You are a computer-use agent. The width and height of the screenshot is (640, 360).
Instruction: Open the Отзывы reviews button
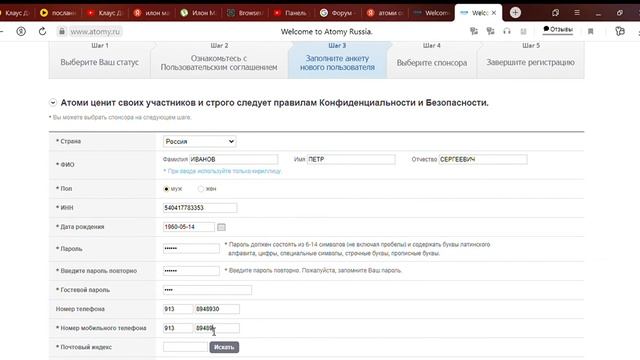click(558, 29)
